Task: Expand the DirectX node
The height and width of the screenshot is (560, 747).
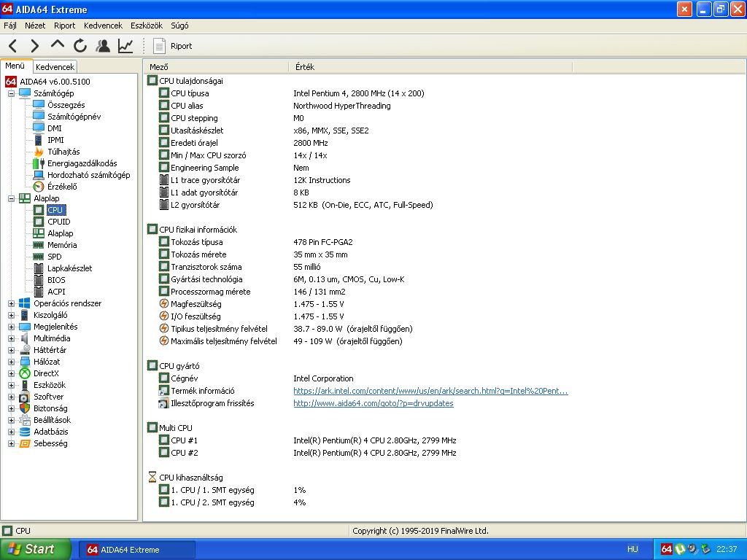Action: (11, 373)
